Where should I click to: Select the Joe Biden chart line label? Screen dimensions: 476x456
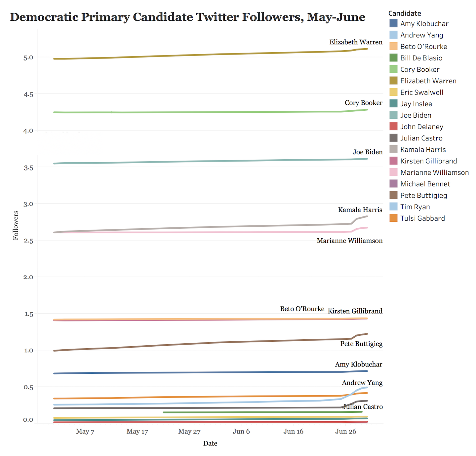(x=367, y=152)
